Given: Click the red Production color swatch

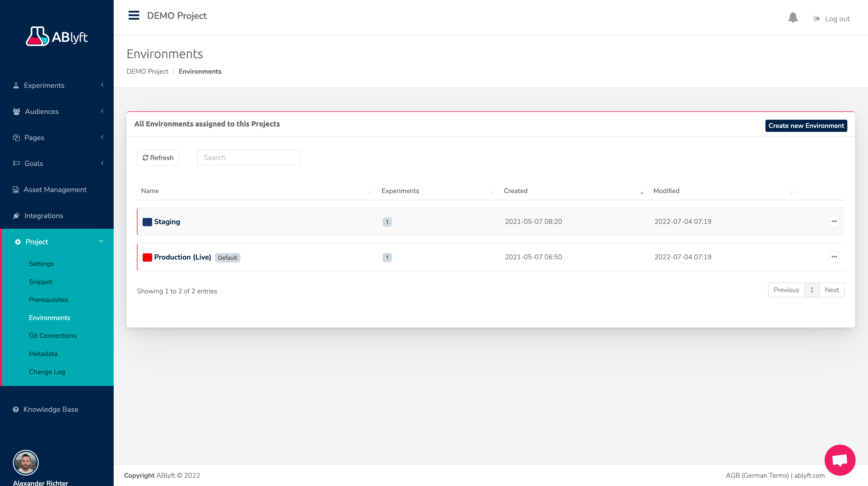Looking at the screenshot, I should click(147, 257).
